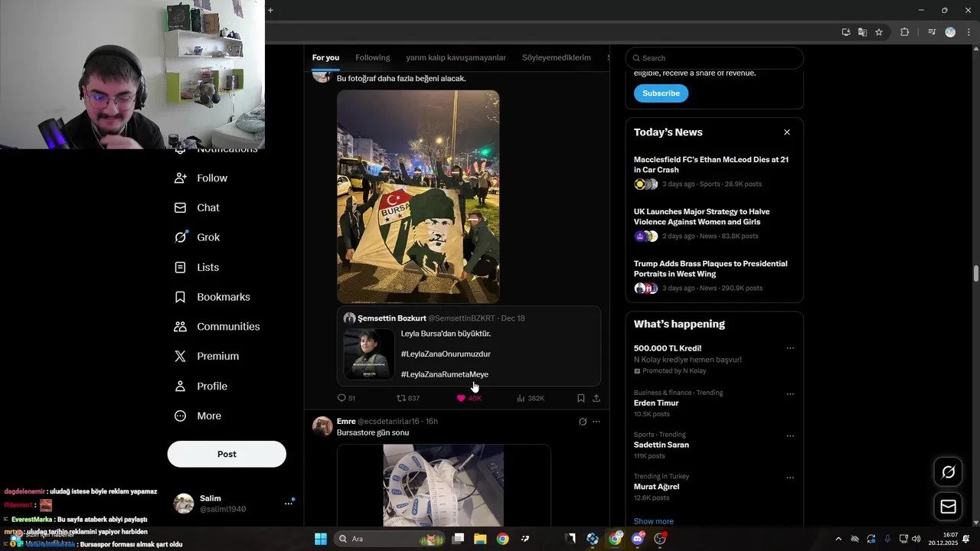The height and width of the screenshot is (551, 980).
Task: Reply to the Bursa flag photo tweet
Action: (x=346, y=398)
